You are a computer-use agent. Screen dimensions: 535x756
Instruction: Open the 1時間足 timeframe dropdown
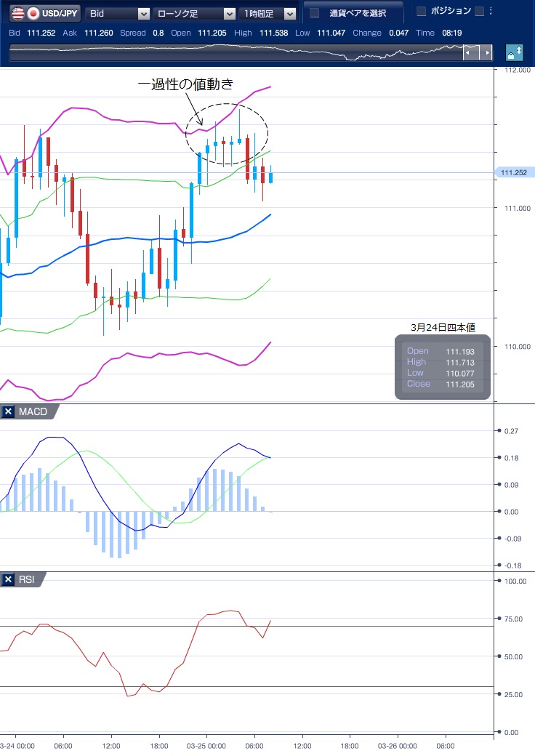[x=268, y=13]
